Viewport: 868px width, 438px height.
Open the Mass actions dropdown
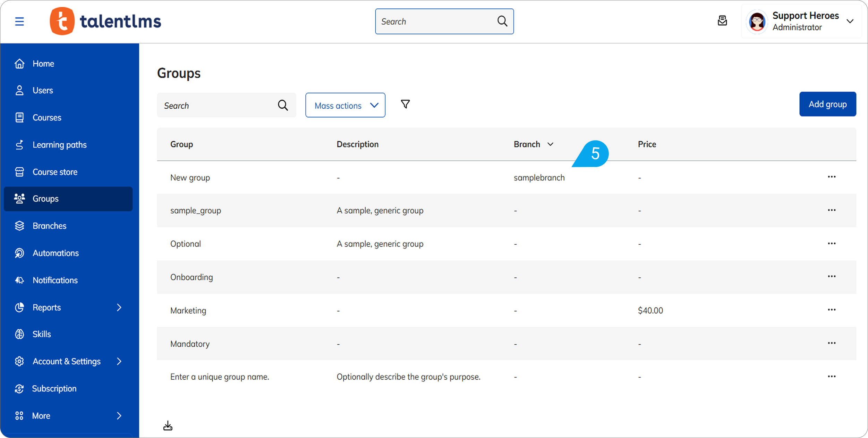(345, 105)
